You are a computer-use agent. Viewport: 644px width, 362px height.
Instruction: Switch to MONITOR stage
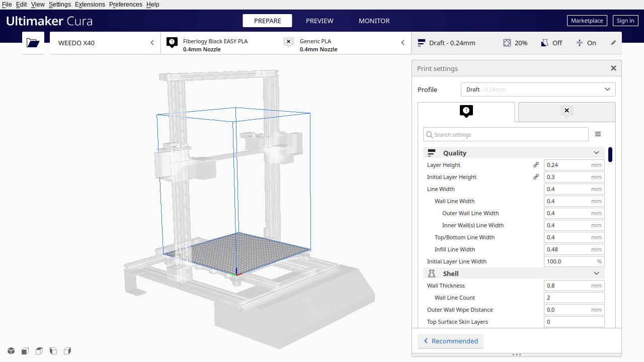[374, 21]
